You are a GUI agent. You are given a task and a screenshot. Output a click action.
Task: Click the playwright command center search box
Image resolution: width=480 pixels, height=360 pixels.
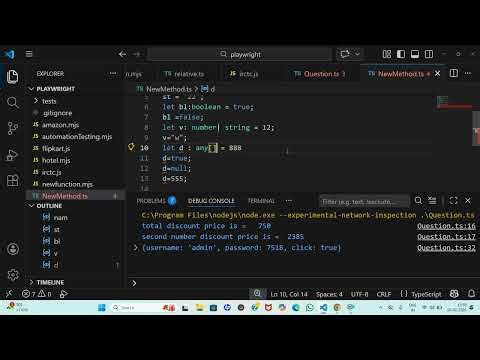click(240, 54)
